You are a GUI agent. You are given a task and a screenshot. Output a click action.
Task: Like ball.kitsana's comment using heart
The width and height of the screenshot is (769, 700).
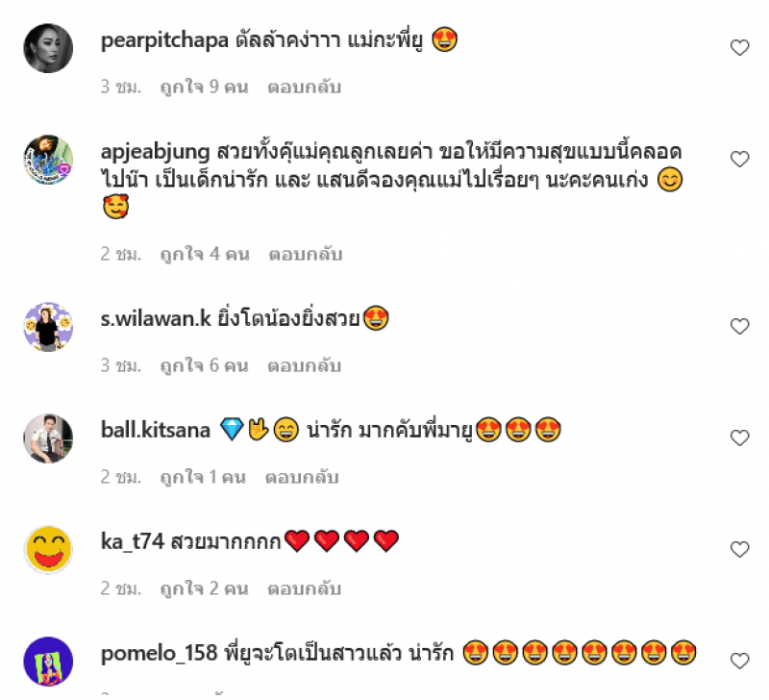click(x=739, y=437)
